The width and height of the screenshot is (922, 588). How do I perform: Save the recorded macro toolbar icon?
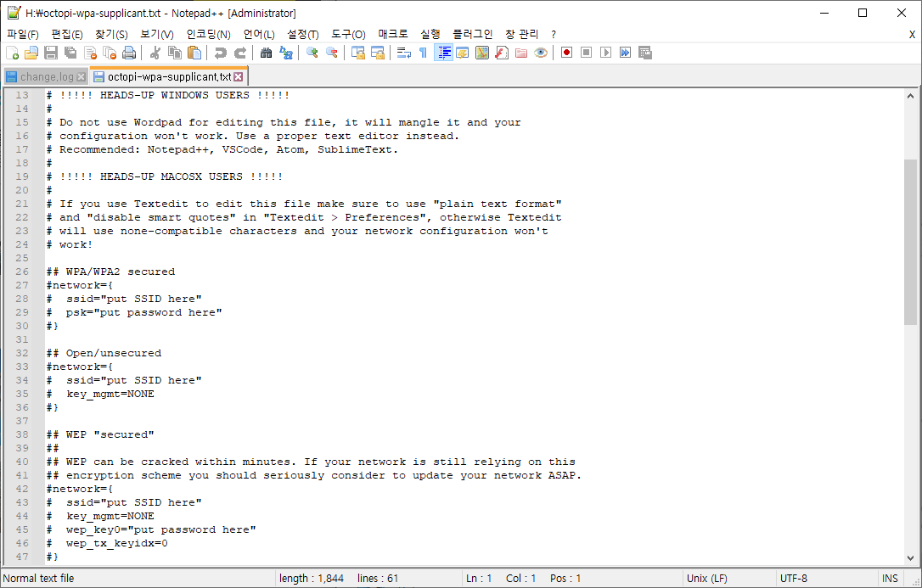645,53
